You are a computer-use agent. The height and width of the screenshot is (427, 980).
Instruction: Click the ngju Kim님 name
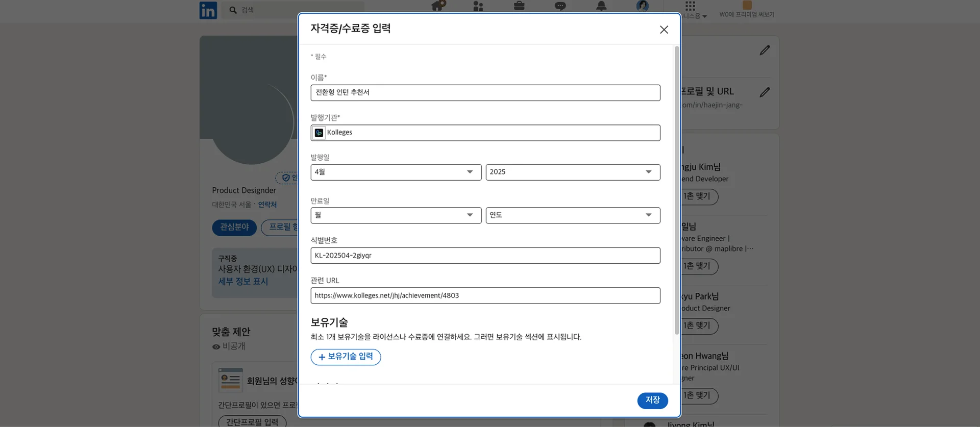tap(701, 167)
